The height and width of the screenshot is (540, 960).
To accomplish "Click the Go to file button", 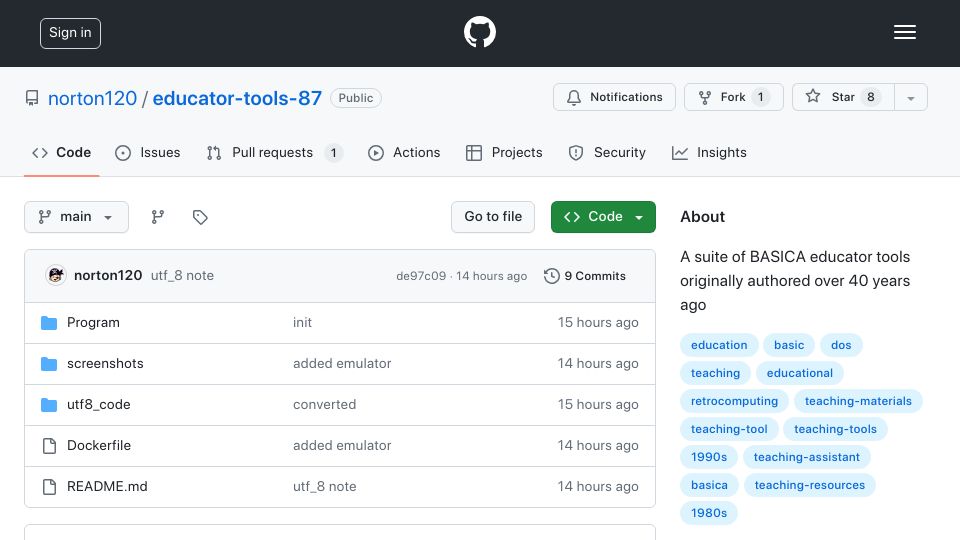I will pyautogui.click(x=493, y=217).
